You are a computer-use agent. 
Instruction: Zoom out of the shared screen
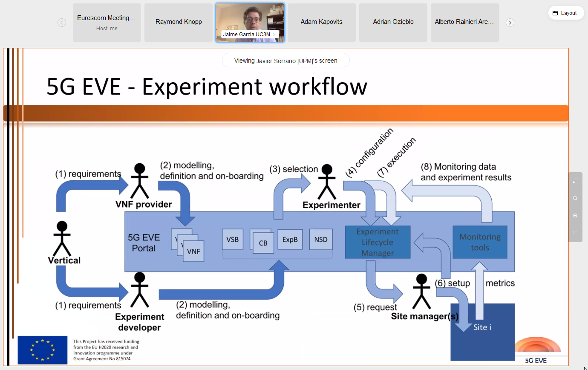tap(575, 216)
